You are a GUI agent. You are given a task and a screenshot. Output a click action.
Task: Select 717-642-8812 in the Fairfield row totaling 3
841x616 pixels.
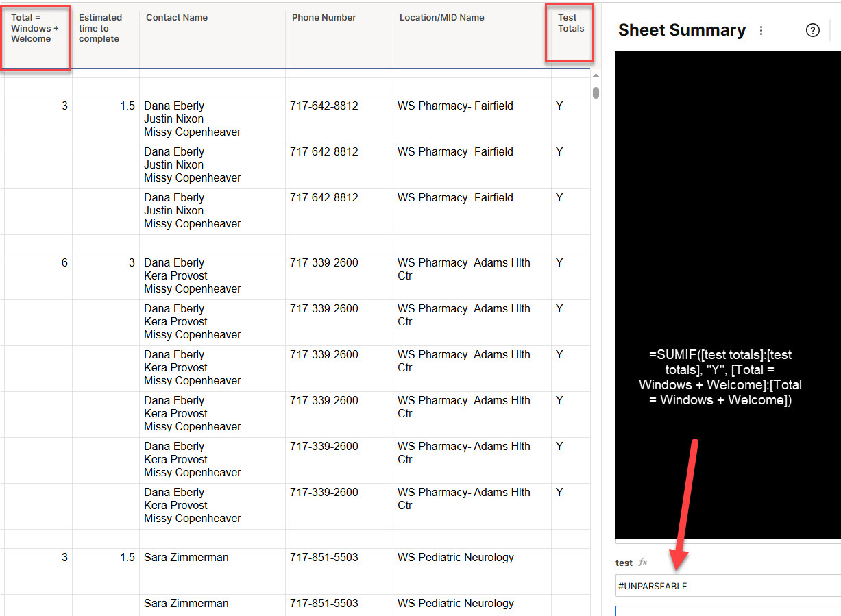click(339, 120)
